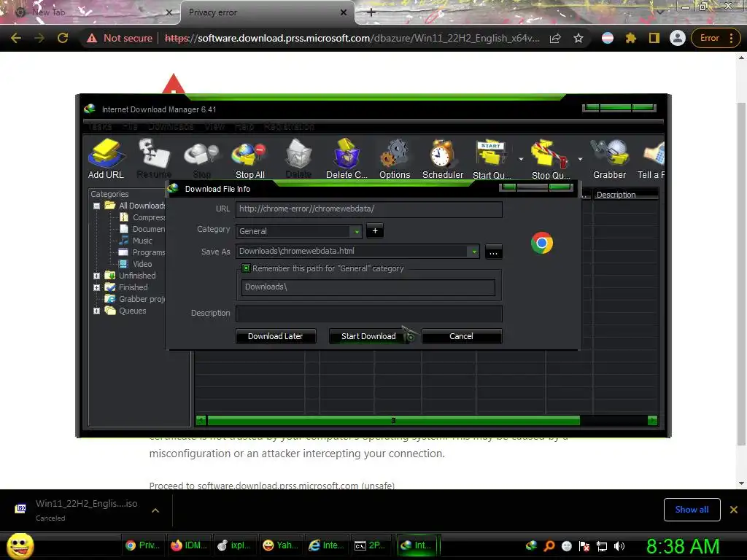Click the IDM horizontal scrollbar right arrow

point(652,421)
